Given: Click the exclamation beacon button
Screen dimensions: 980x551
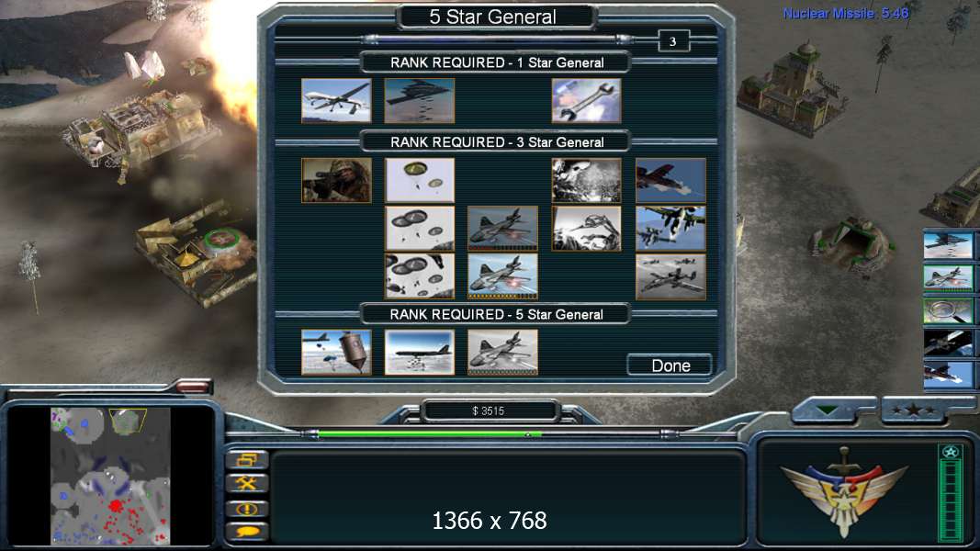Looking at the screenshot, I should (x=246, y=509).
